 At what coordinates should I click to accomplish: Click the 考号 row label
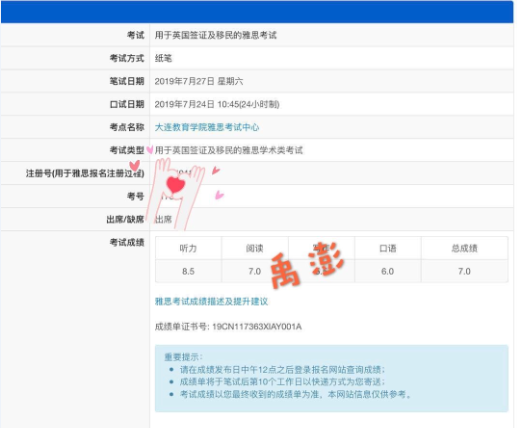tap(136, 196)
